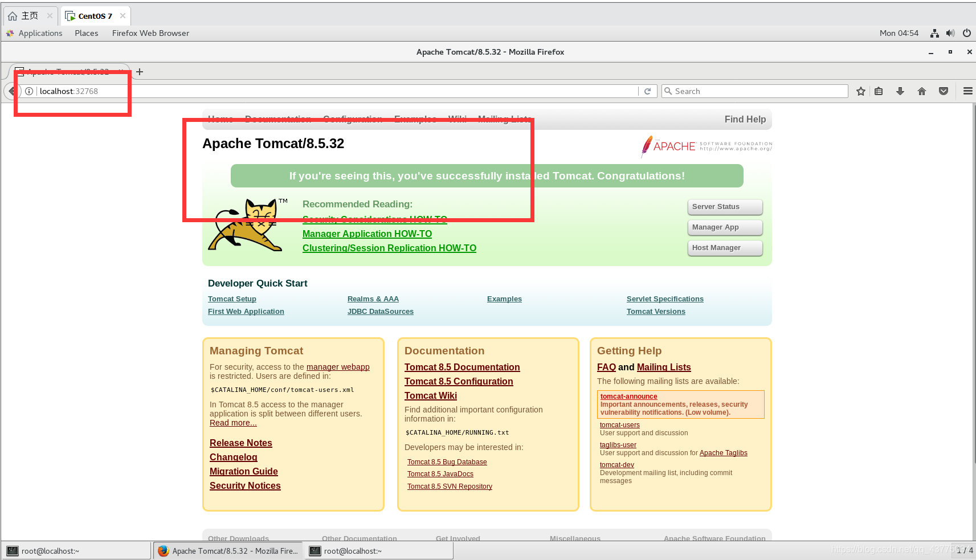Open the downloads arrow icon
The height and width of the screenshot is (560, 976).
[x=900, y=91]
